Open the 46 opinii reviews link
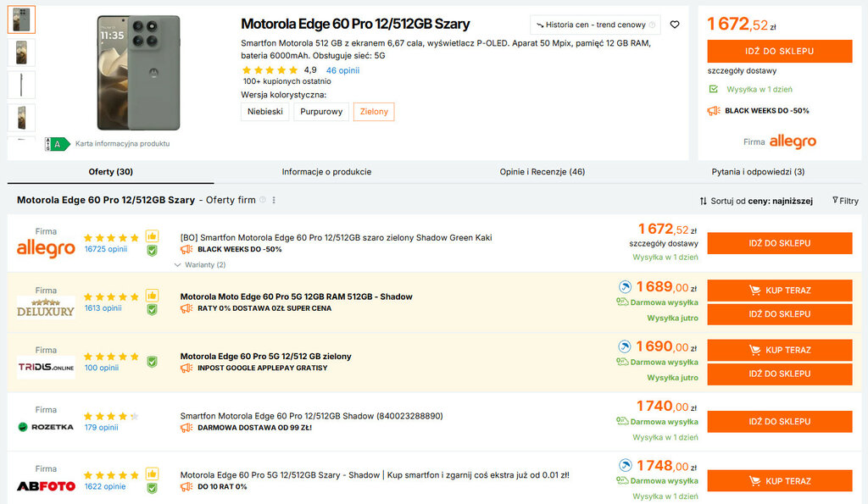 pyautogui.click(x=342, y=70)
